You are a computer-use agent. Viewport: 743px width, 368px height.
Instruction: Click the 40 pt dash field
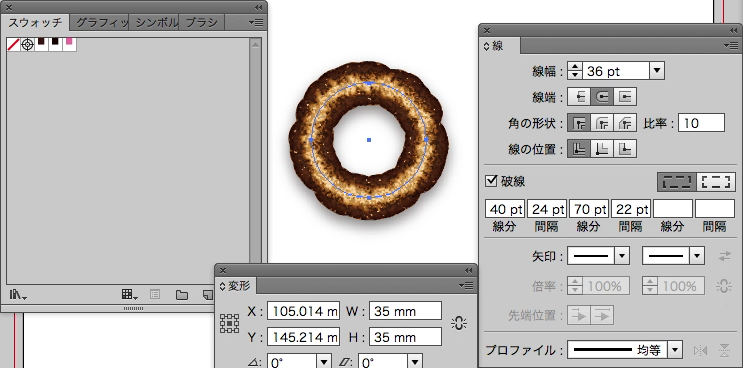[x=505, y=209]
